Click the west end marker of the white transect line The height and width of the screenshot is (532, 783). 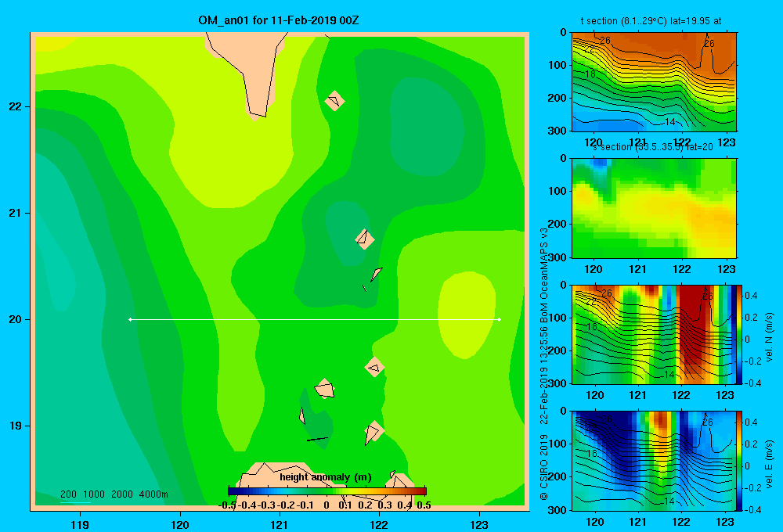(x=130, y=319)
